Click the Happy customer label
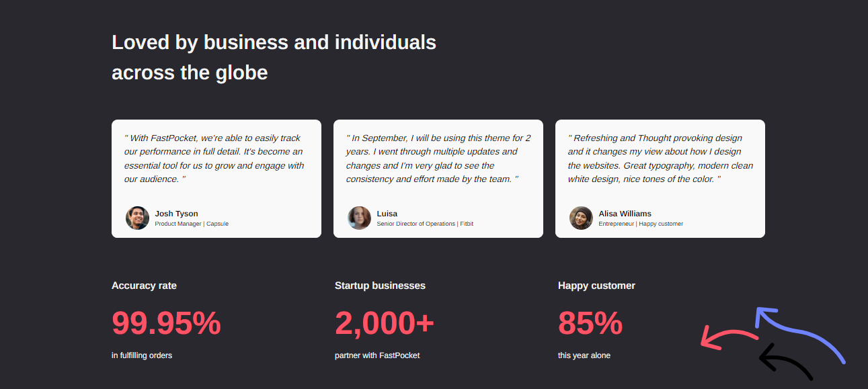 pos(596,286)
